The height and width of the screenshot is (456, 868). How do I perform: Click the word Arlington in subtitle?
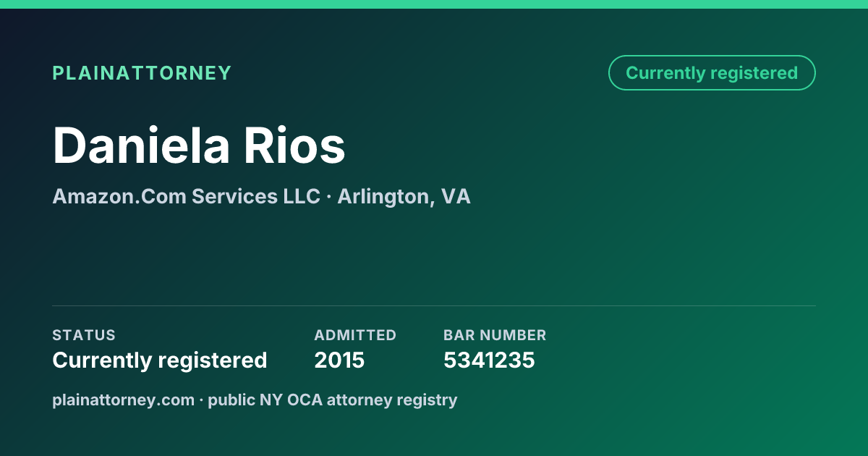(383, 196)
